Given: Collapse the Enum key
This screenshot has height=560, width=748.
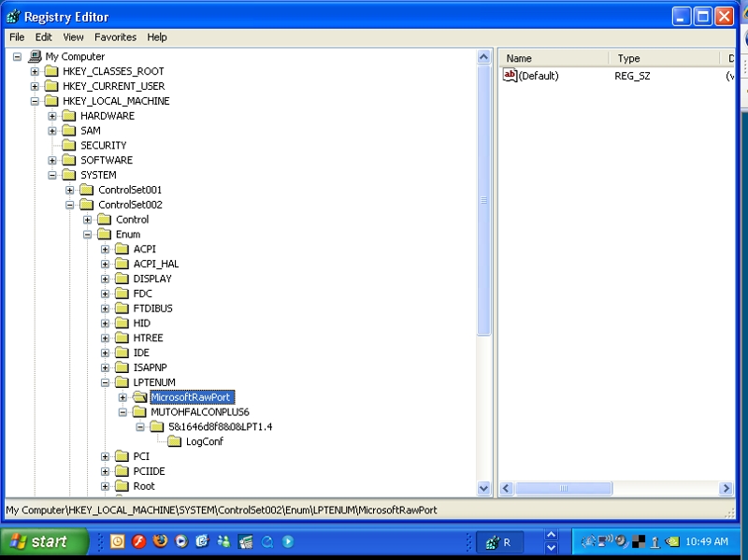Looking at the screenshot, I should 88,235.
